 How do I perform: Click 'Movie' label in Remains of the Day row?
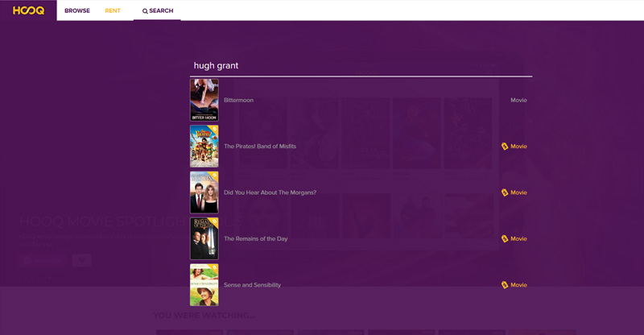(518, 239)
